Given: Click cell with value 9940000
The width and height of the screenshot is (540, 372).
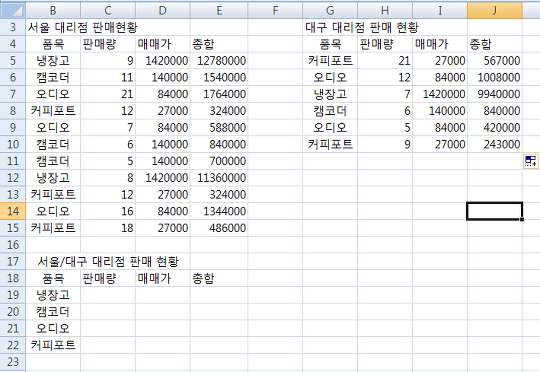Looking at the screenshot, I should pyautogui.click(x=495, y=94).
